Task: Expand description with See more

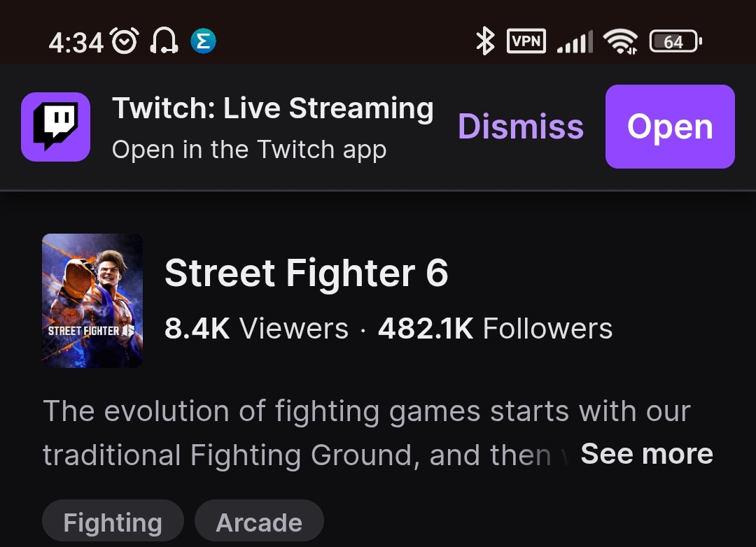Action: pyautogui.click(x=647, y=455)
